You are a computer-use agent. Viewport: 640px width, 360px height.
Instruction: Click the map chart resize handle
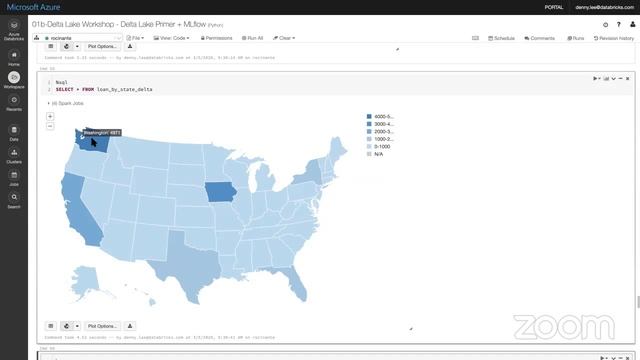[x=411, y=329]
